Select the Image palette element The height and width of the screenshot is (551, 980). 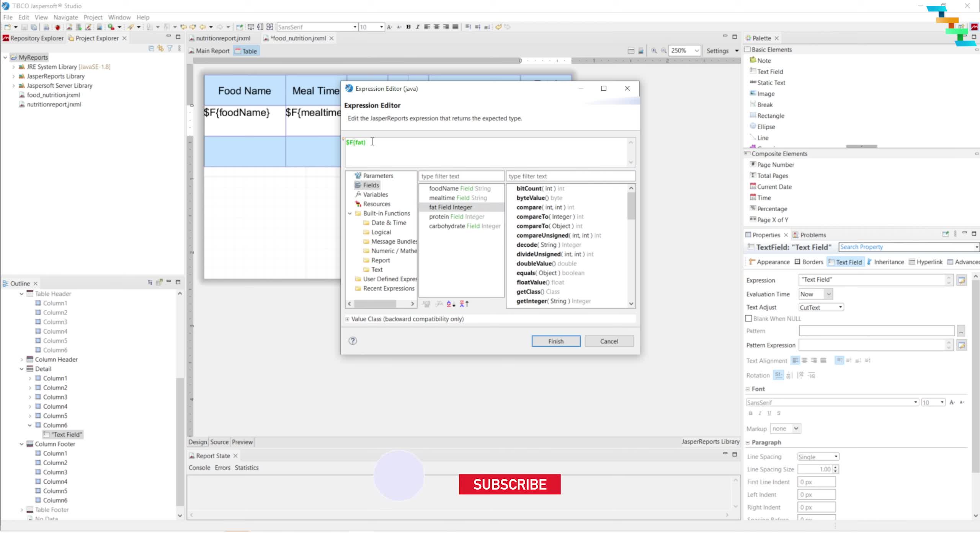pos(762,94)
